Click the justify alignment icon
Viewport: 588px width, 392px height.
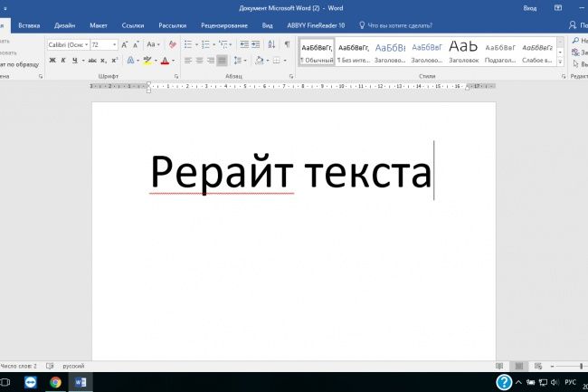click(223, 61)
